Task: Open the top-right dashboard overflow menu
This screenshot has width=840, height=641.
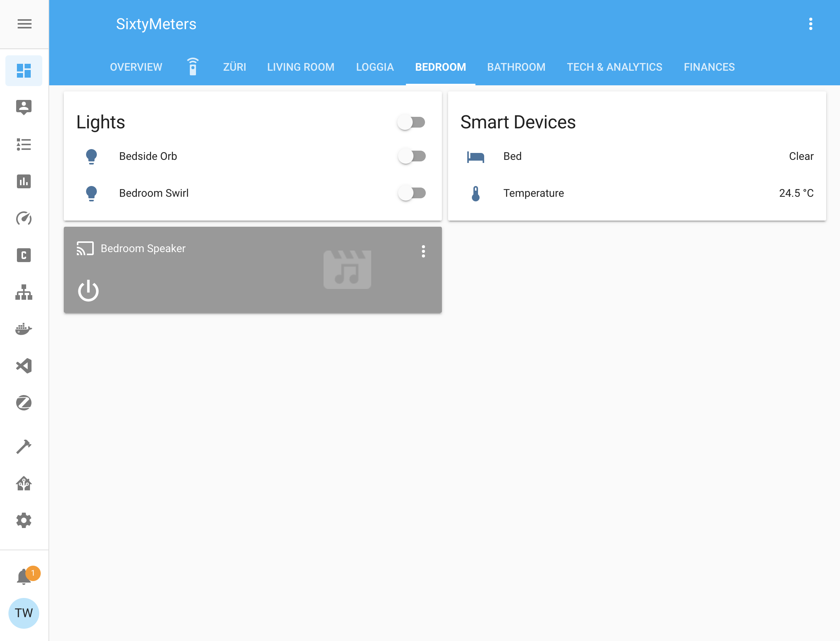Action: [811, 24]
